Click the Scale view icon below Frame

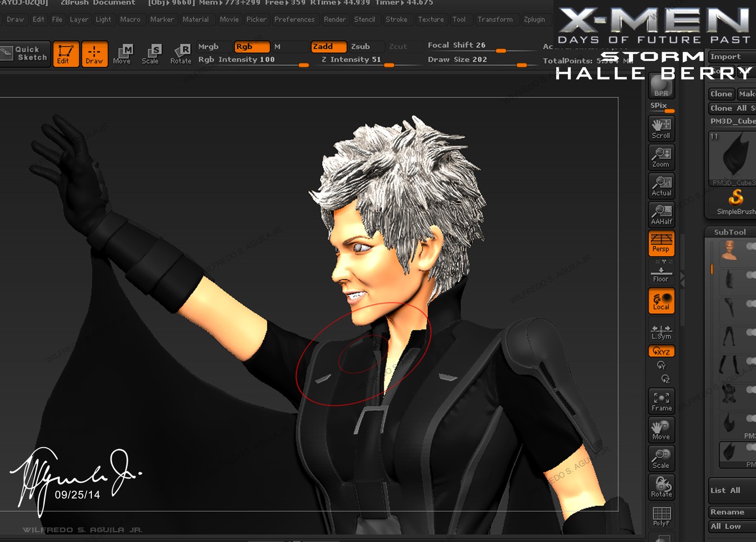[x=661, y=458]
